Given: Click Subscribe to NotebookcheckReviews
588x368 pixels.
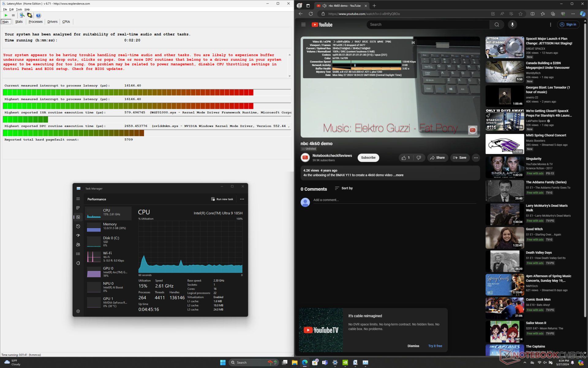Looking at the screenshot, I should [x=368, y=158].
